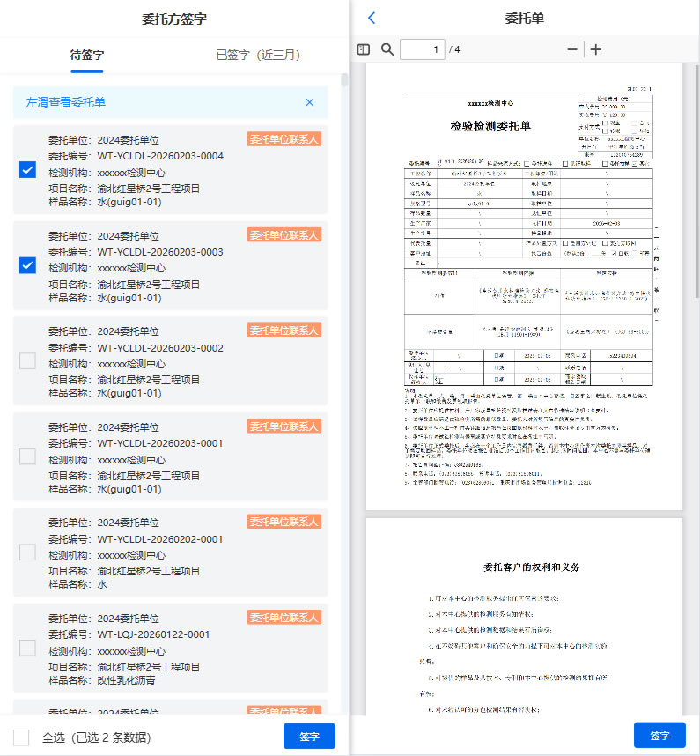Click 委托单位联系人 tag on order 0002
This screenshot has width=700, height=756.
pyautogui.click(x=284, y=330)
